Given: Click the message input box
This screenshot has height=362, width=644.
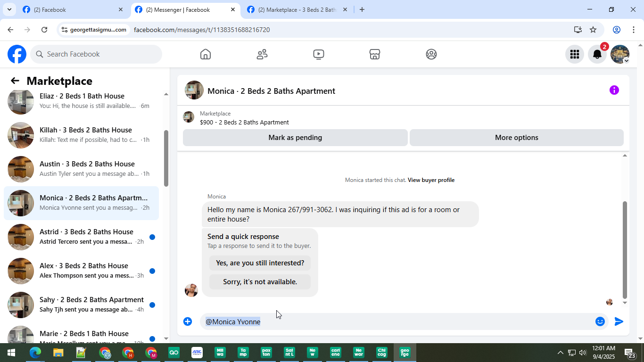Looking at the screenshot, I should [x=404, y=321].
